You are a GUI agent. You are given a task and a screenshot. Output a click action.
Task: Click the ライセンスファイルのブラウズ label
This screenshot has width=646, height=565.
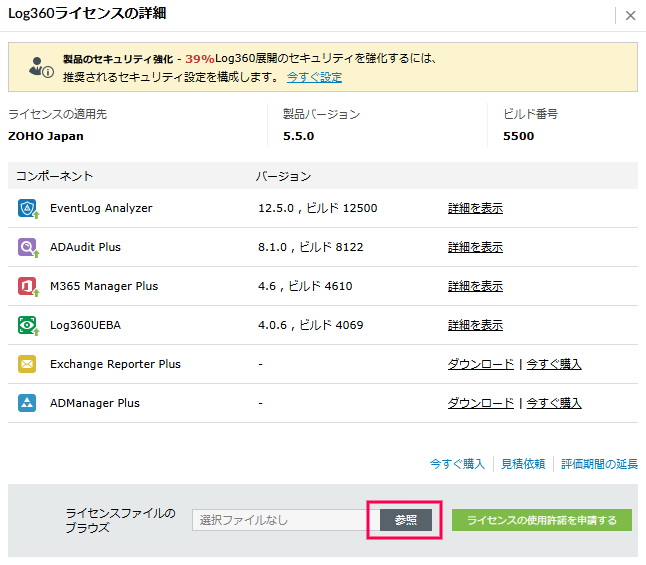[x=120, y=520]
